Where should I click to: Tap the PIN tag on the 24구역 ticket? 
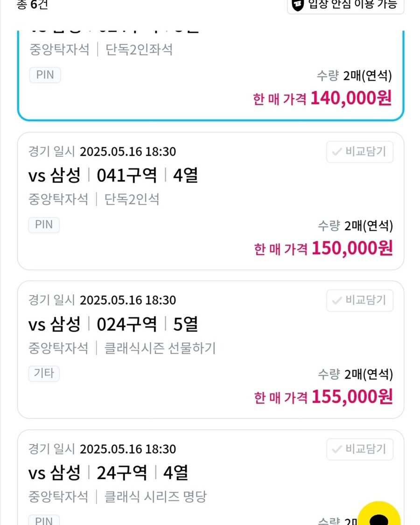coord(44,520)
